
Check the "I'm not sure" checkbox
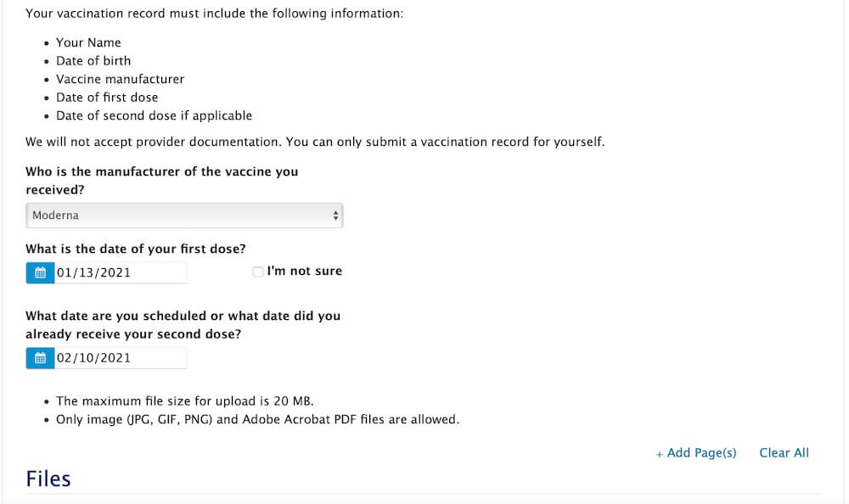pyautogui.click(x=258, y=272)
